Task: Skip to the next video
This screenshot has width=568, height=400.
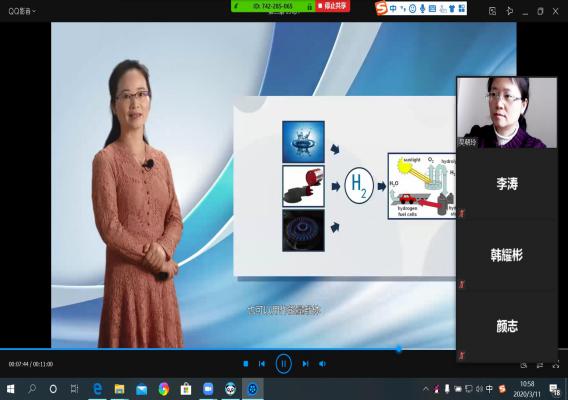Action: click(x=305, y=363)
